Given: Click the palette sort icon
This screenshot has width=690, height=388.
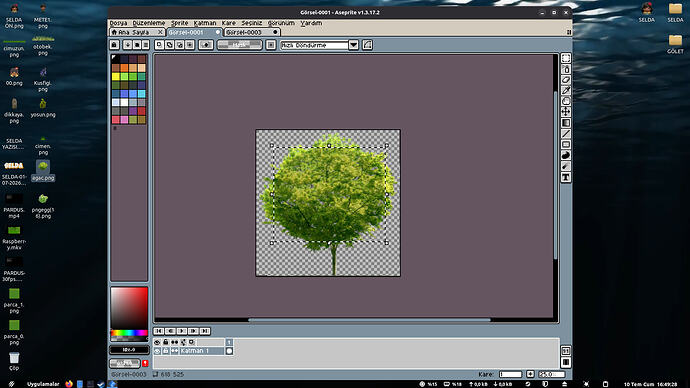Looking at the screenshot, I should [x=128, y=45].
